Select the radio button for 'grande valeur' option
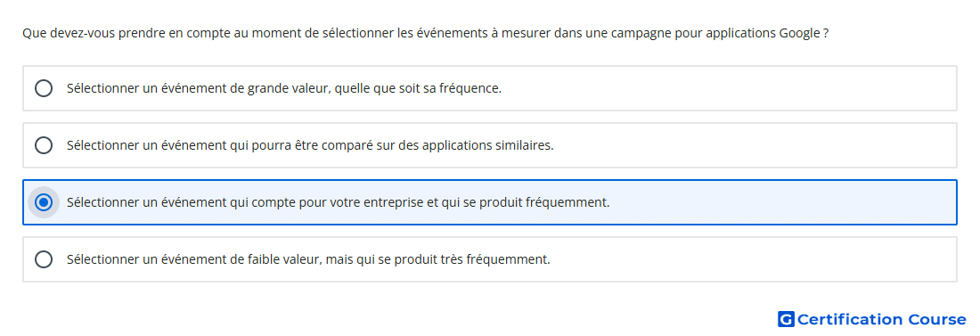The image size is (980, 336). click(x=44, y=88)
